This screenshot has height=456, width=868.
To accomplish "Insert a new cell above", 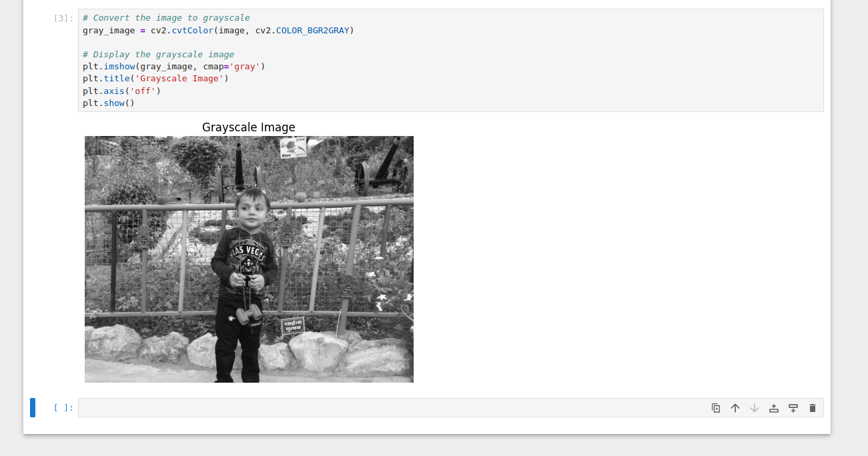I will (774, 408).
